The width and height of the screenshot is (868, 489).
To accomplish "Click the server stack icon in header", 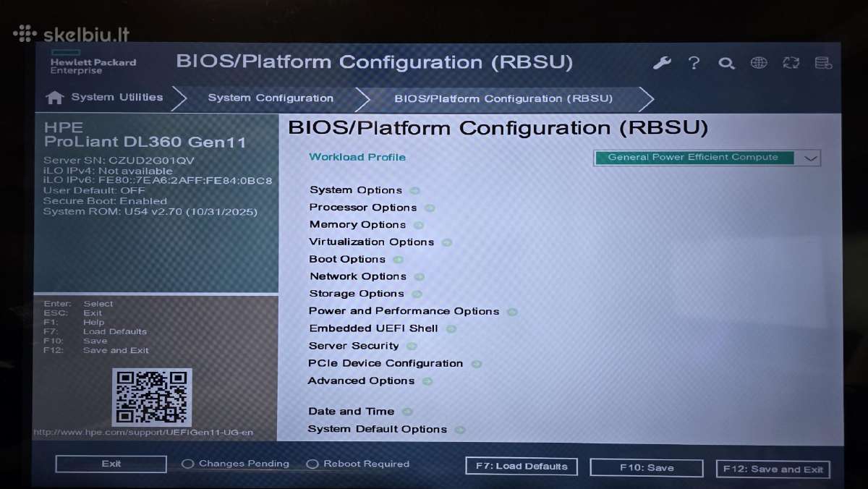I will coord(823,62).
